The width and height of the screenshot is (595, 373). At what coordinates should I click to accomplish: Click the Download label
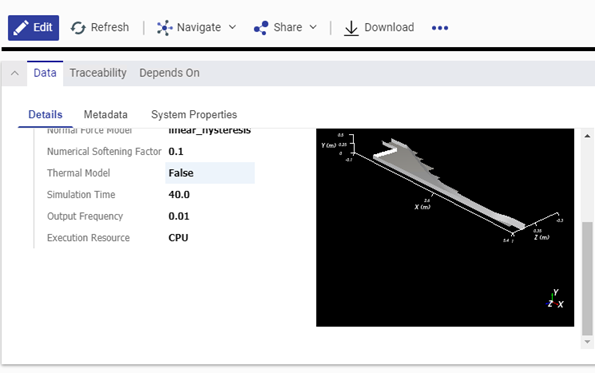click(x=389, y=27)
